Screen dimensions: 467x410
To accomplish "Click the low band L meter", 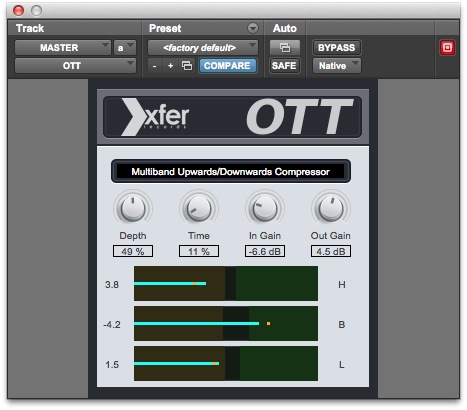I will pos(226,364).
